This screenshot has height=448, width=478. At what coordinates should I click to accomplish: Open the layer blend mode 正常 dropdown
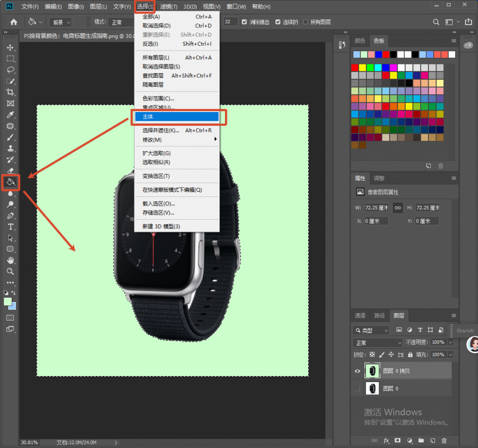click(x=377, y=343)
